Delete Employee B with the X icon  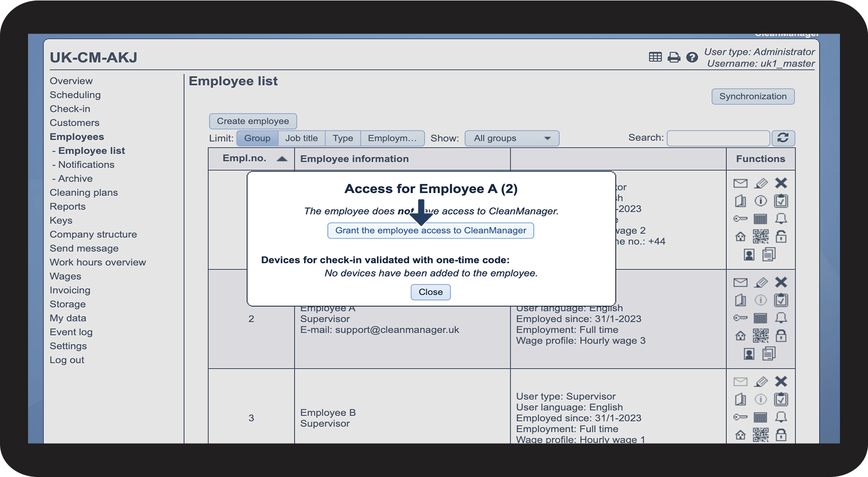tap(781, 381)
